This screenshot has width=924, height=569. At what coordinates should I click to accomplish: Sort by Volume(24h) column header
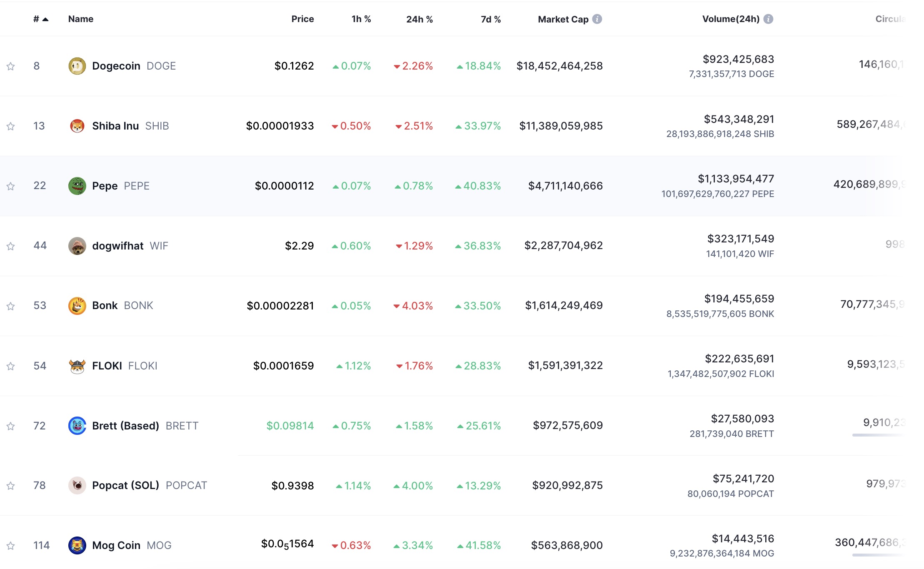pos(731,19)
